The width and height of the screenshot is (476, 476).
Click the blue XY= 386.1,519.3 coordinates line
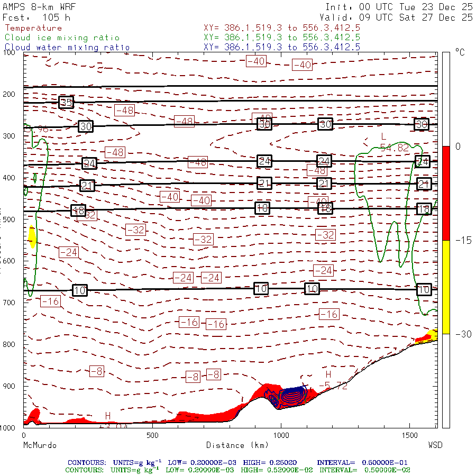click(x=282, y=47)
